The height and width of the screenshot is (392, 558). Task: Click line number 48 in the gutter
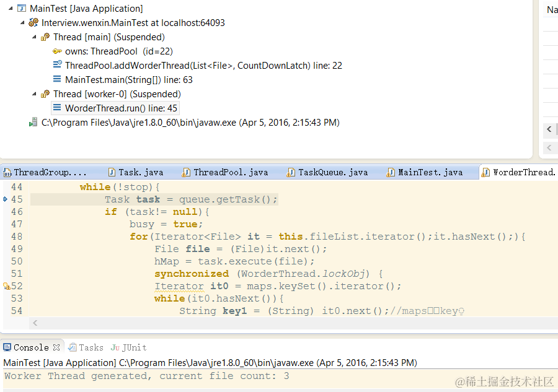pyautogui.click(x=17, y=237)
